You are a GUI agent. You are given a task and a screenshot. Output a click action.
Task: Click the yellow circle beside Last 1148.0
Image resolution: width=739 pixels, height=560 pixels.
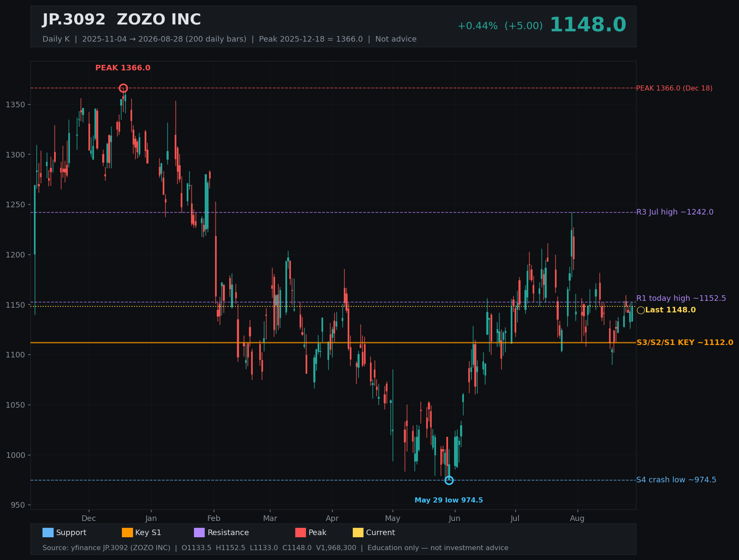(641, 310)
